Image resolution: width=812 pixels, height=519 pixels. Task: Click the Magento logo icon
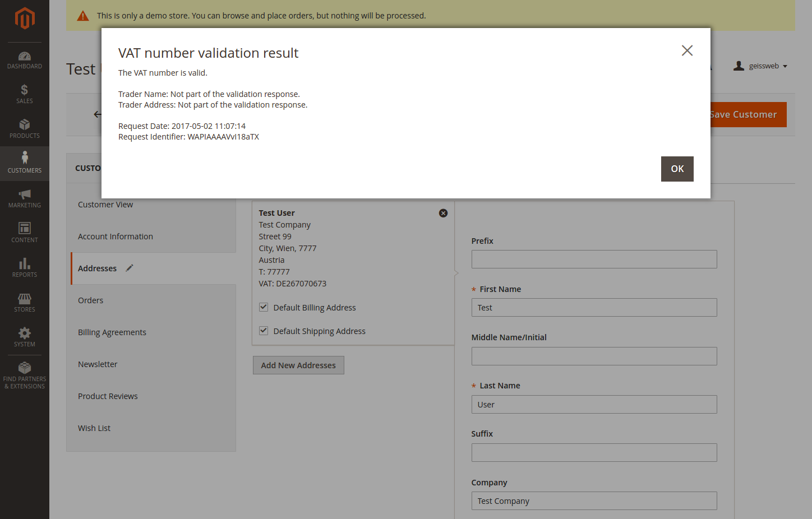coord(25,18)
